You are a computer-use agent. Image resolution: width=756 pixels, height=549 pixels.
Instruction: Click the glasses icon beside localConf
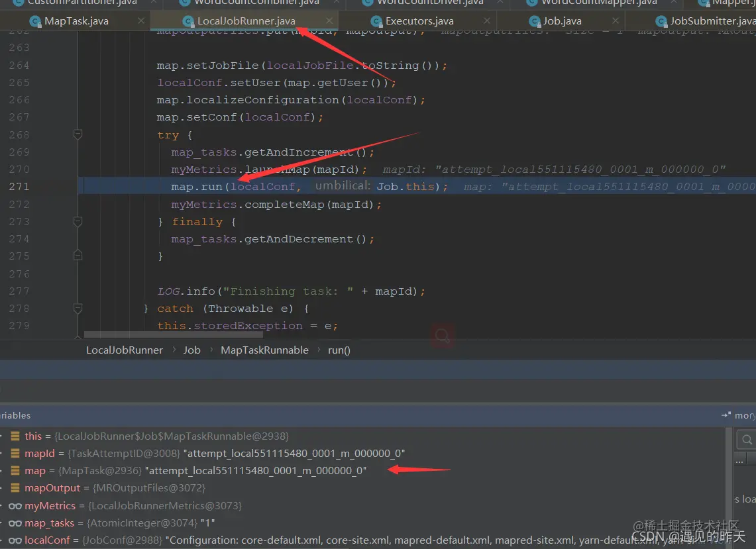tap(15, 541)
